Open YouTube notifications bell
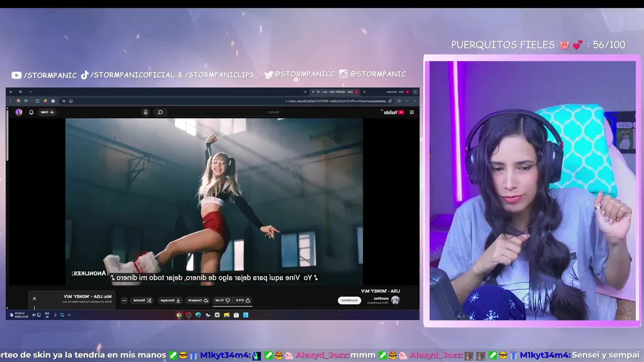644x362 pixels. click(31, 112)
